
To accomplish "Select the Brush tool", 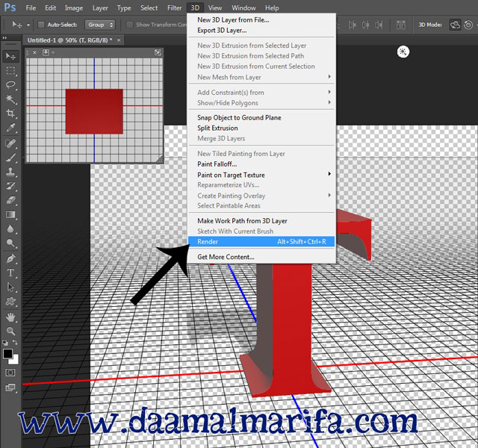I will click(10, 158).
